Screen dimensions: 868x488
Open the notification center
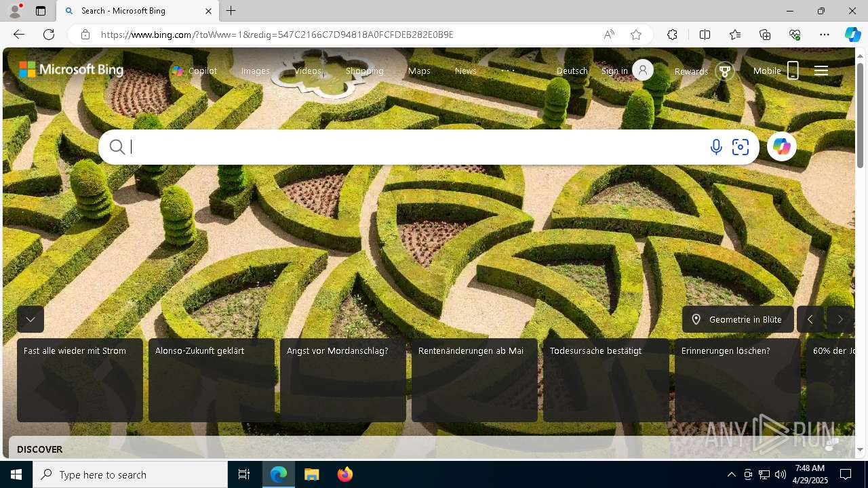[x=846, y=474]
